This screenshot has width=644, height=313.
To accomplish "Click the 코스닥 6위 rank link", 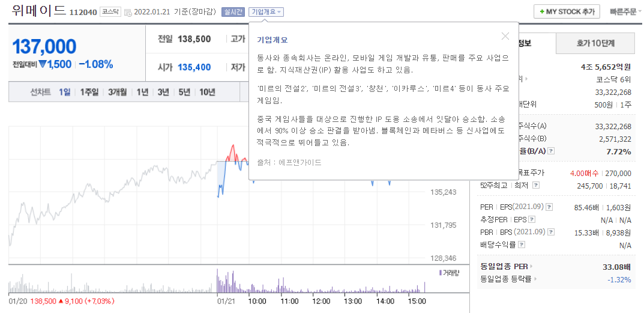I will [613, 79].
